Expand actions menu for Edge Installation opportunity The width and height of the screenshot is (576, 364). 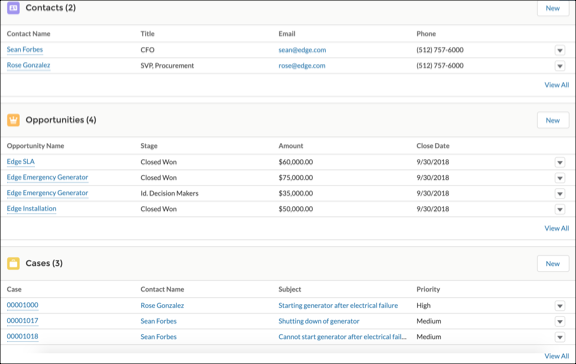click(559, 209)
